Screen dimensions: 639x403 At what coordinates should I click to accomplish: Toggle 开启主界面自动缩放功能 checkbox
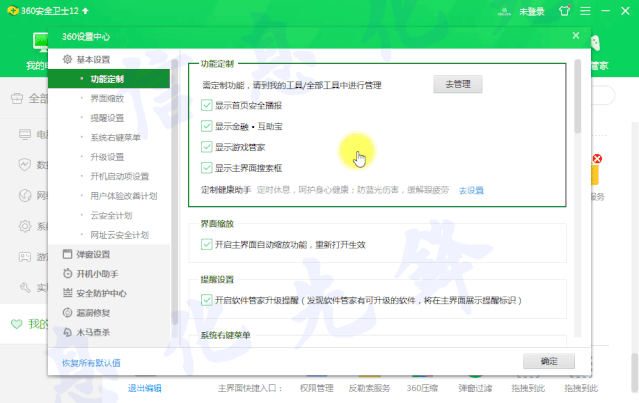(207, 244)
